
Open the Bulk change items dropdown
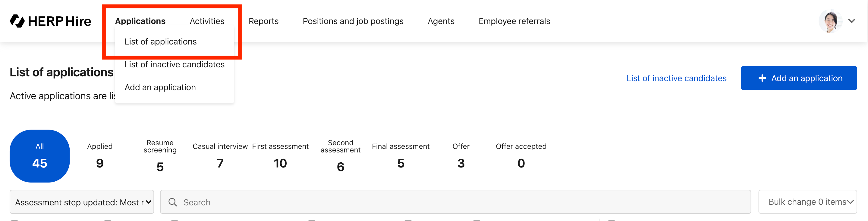tap(807, 202)
